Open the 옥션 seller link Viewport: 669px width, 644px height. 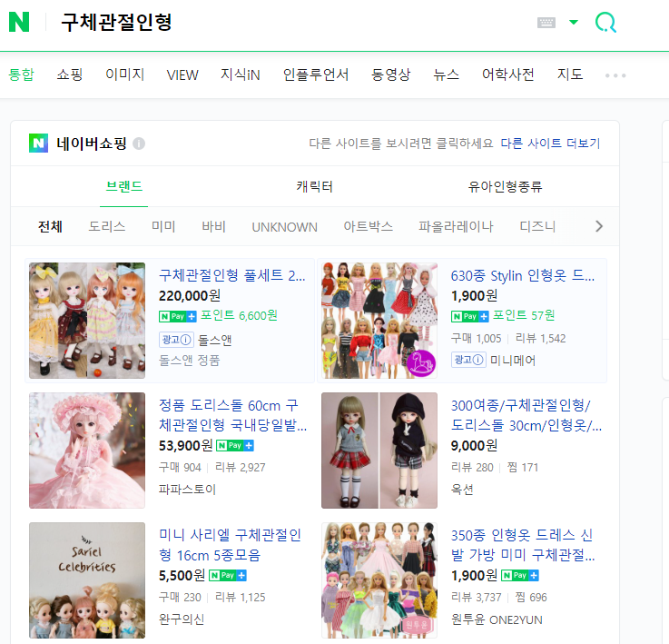462,490
